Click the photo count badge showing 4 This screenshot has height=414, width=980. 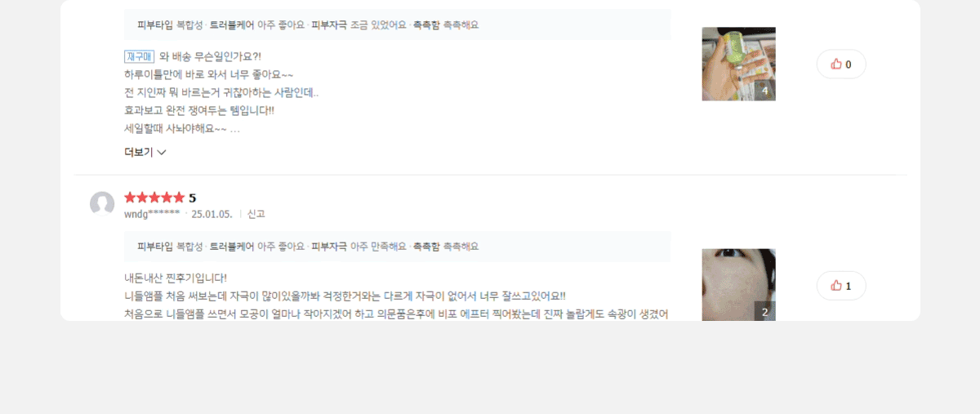point(764,91)
